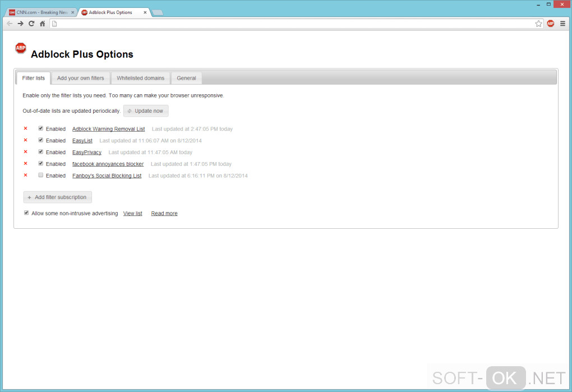Click the Adblock Plus Options heading
The height and width of the screenshot is (392, 572).
pos(82,54)
